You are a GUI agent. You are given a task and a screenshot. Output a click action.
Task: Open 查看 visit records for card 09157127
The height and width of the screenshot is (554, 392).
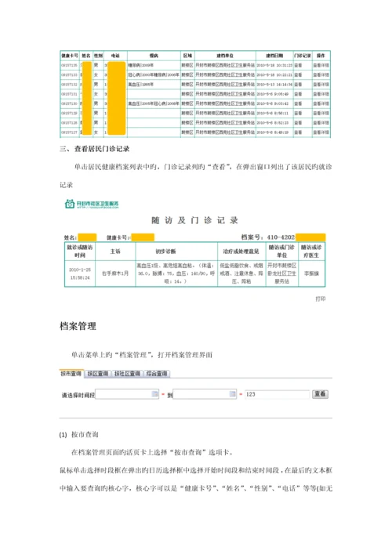coord(299,132)
